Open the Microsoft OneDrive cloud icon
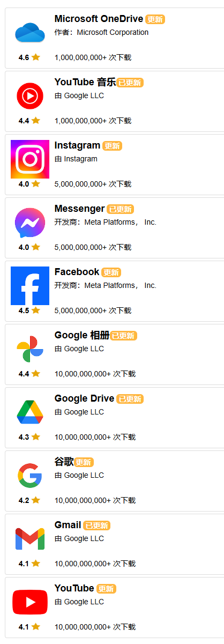Screen dimensions: 224x644 click(30, 33)
